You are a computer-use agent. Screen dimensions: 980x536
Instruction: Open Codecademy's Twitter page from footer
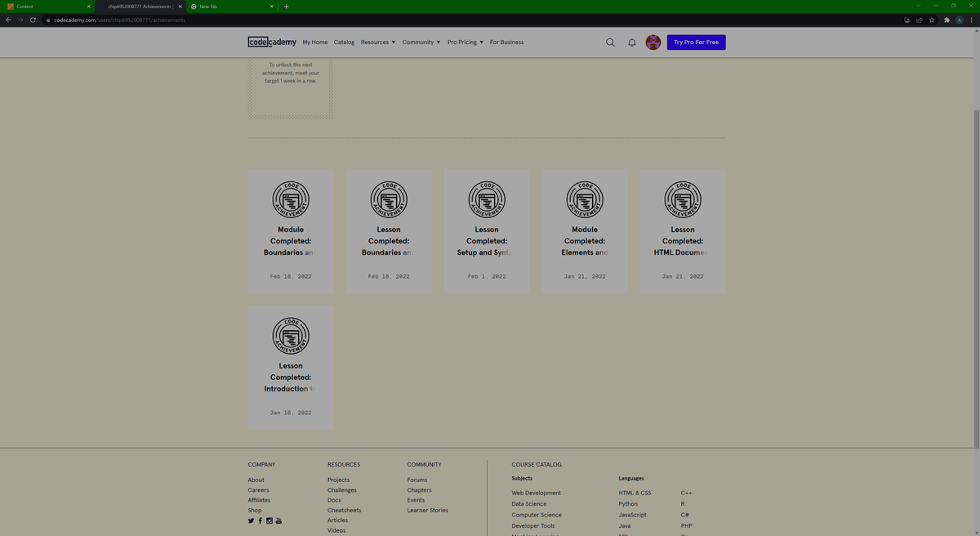252,520
